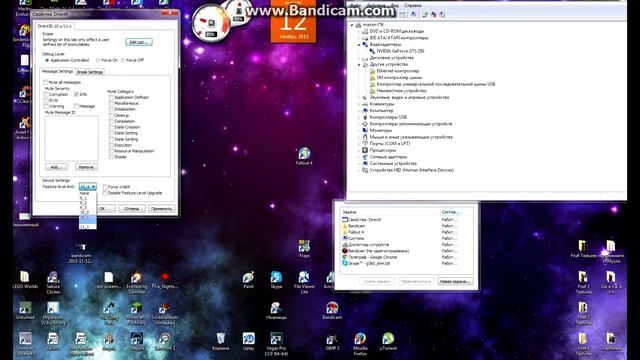The image size is (640, 360).
Task: Launch uTorrent from the desktop
Action: click(x=388, y=341)
